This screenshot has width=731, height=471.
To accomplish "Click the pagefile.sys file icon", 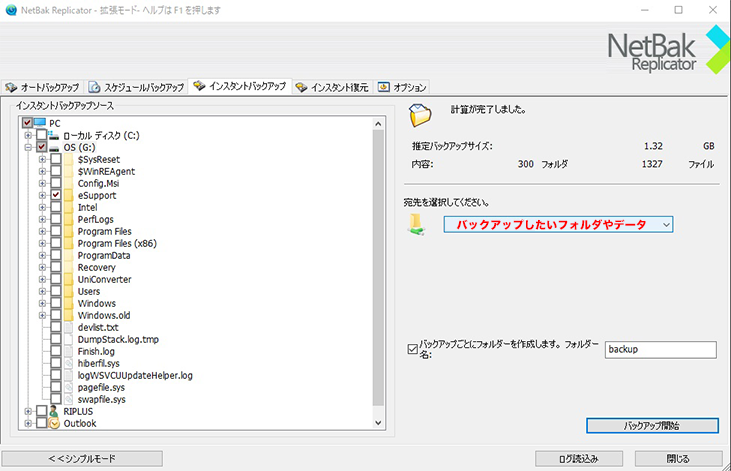I will (69, 388).
